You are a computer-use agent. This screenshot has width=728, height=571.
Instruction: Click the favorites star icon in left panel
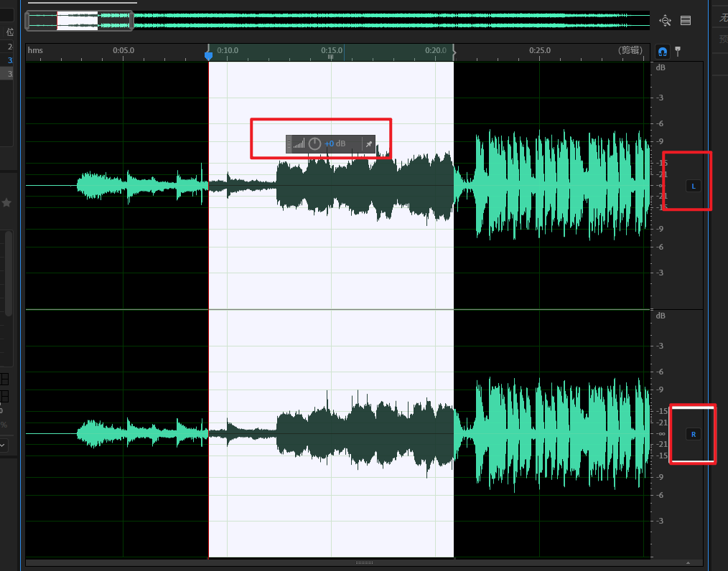pyautogui.click(x=6, y=203)
